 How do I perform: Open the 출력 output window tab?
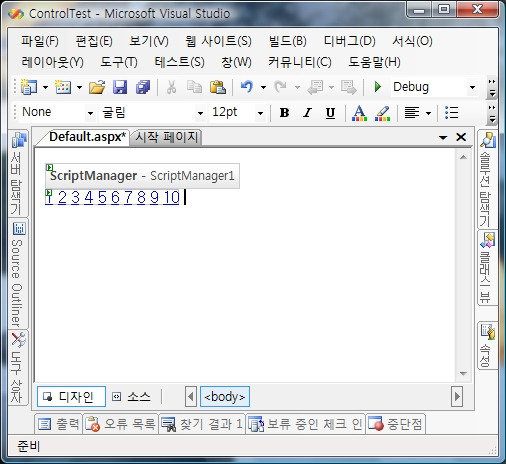pyautogui.click(x=59, y=424)
